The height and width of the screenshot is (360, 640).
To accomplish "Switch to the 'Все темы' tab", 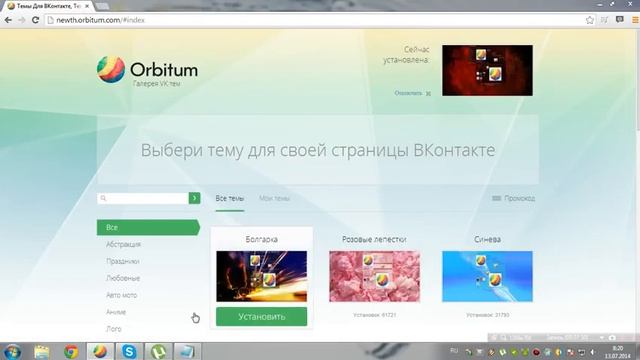I will pyautogui.click(x=230, y=198).
